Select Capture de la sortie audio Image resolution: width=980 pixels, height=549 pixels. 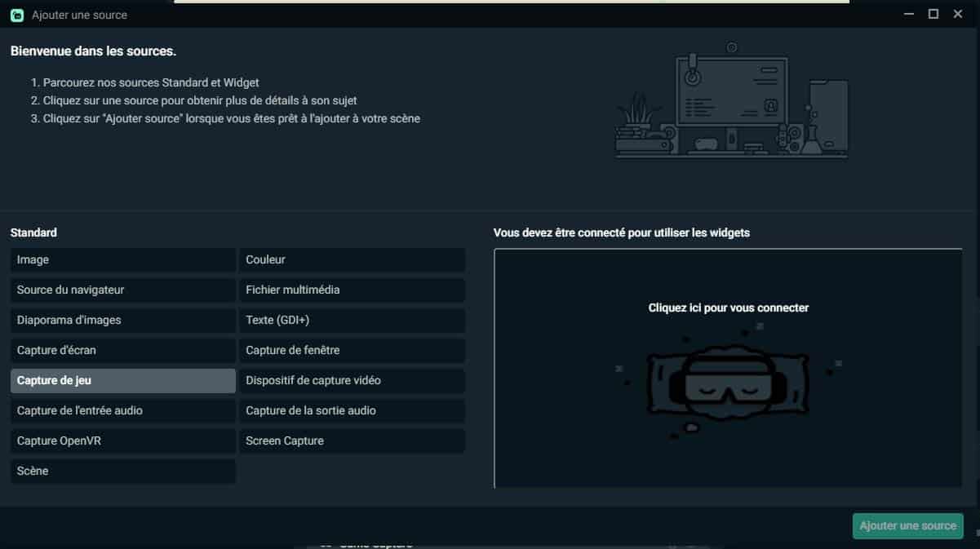[352, 410]
